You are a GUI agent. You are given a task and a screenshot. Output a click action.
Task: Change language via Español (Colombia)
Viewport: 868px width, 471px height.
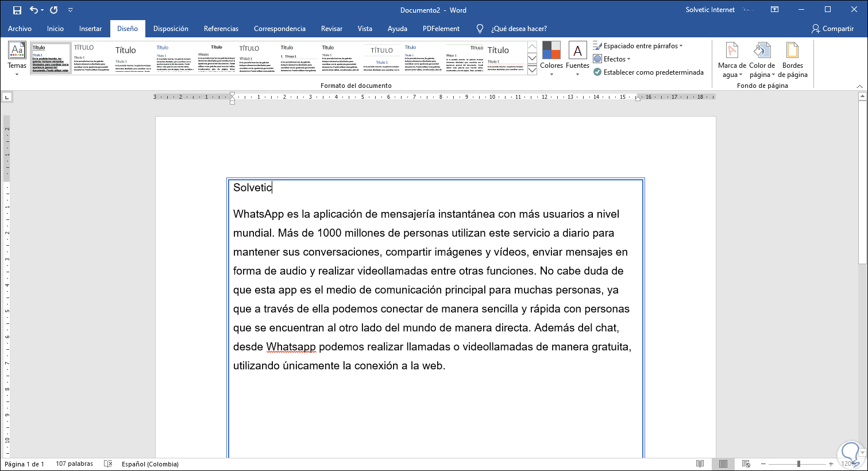point(150,464)
